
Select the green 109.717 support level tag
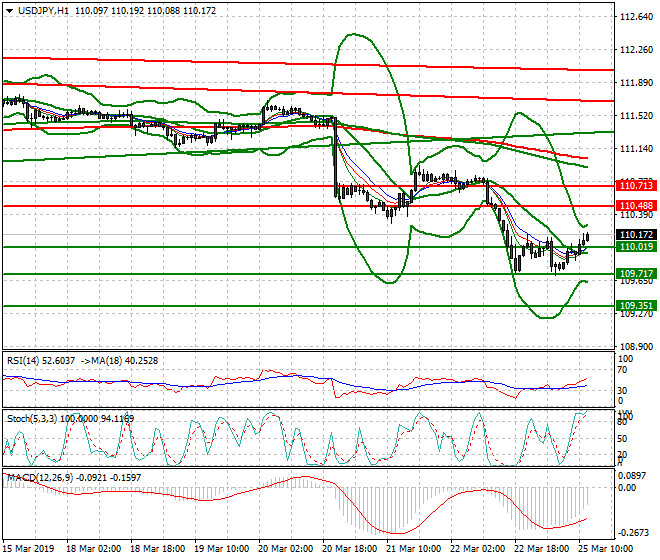click(x=636, y=273)
